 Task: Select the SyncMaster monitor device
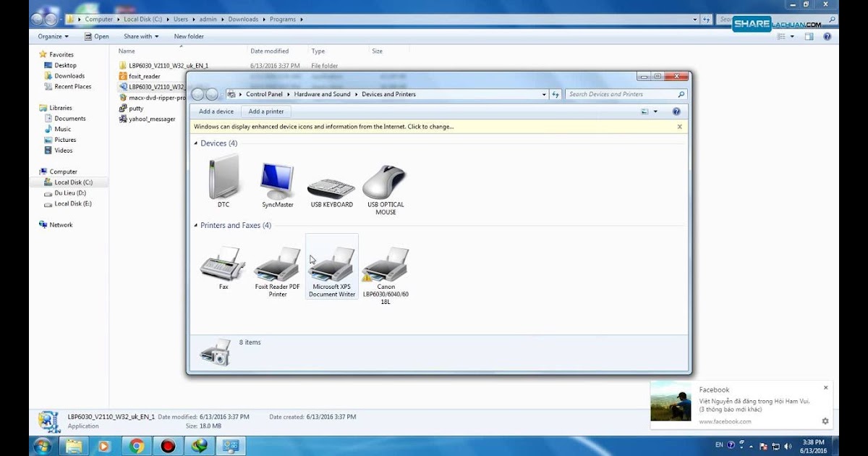pyautogui.click(x=278, y=185)
